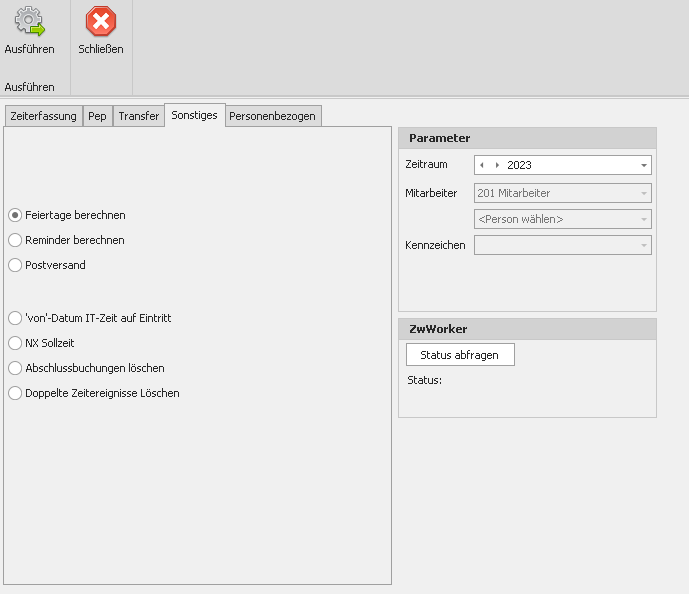Viewport: 689px width, 594px height.
Task: Expand the Mitarbeiter dropdown
Action: (643, 193)
